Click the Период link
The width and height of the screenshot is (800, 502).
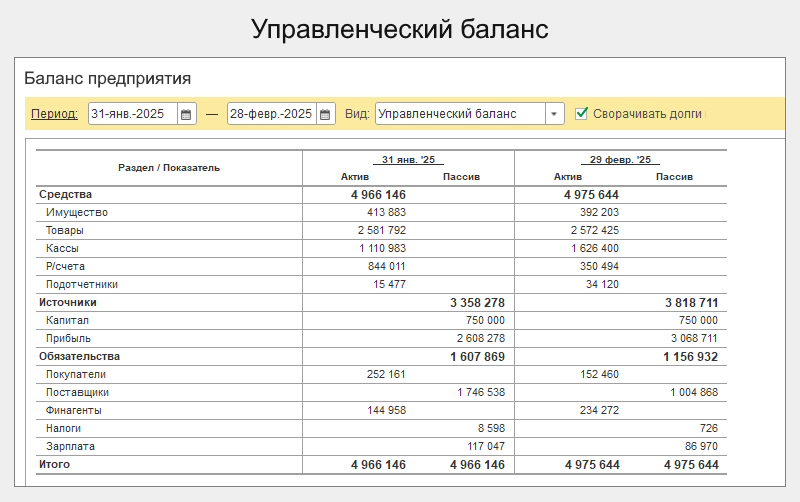click(x=54, y=114)
